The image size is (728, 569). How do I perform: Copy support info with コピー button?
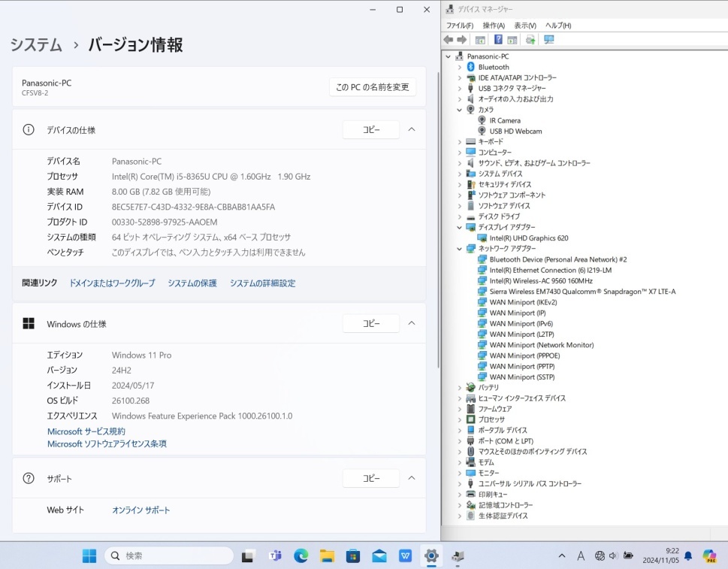[x=371, y=478]
